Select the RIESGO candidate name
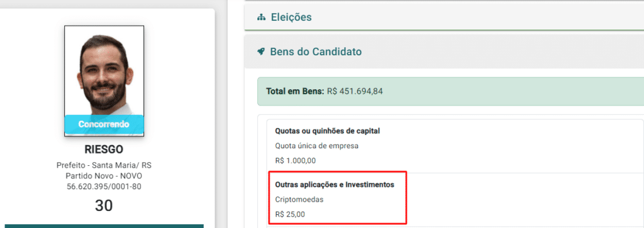The image size is (644, 228). 104,149
